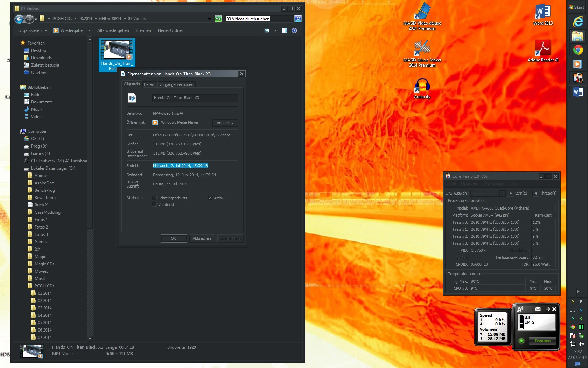Open the breadcrumb arrow after 08.2014
The height and width of the screenshot is (368, 588).
[96, 19]
